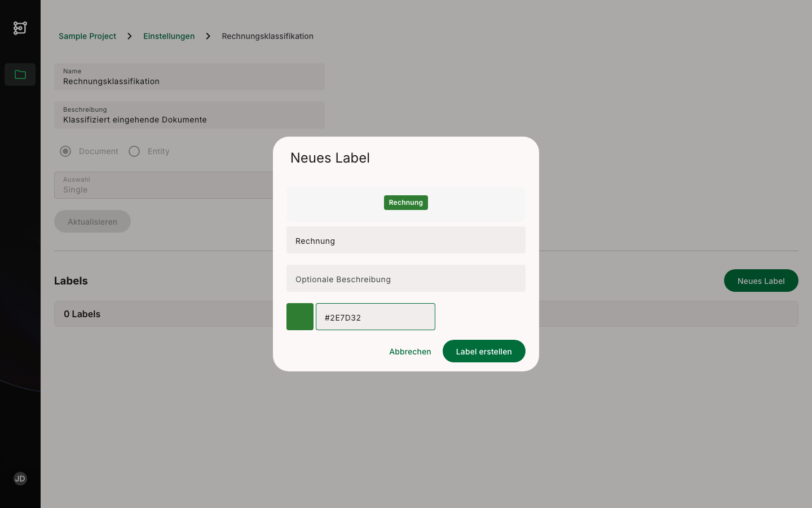Open Einstellungen from the breadcrumb
The image size is (812, 508).
click(x=169, y=36)
